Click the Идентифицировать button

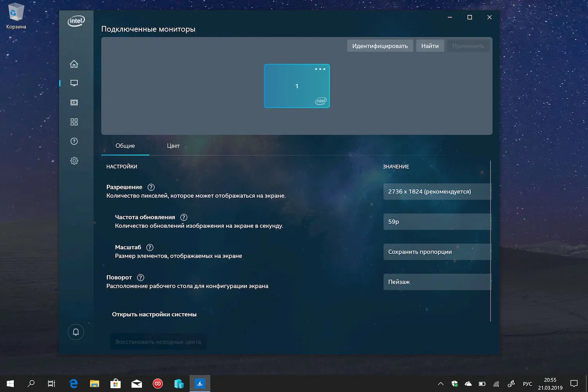pos(379,45)
